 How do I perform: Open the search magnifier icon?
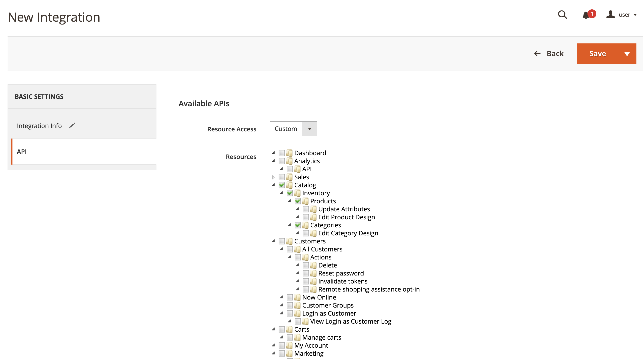coord(562,15)
